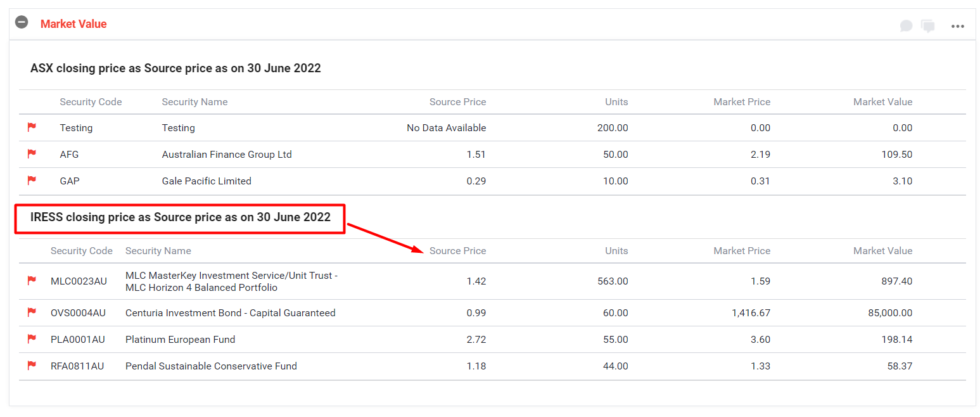The width and height of the screenshot is (980, 417).
Task: Click Centuria source price 0.99
Action: coord(476,313)
